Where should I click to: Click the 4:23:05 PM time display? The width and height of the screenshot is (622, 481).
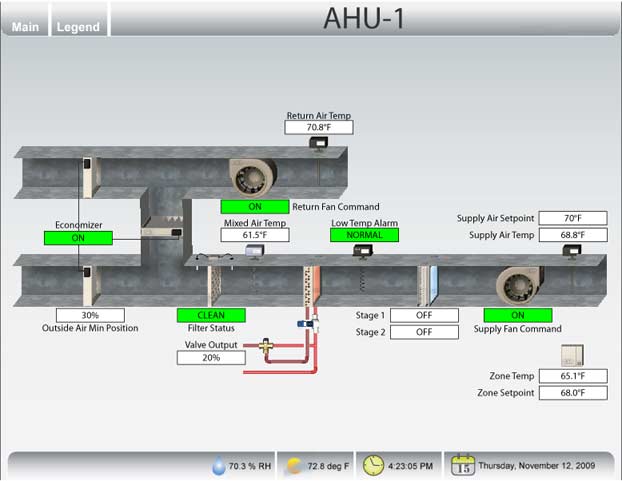click(x=410, y=466)
